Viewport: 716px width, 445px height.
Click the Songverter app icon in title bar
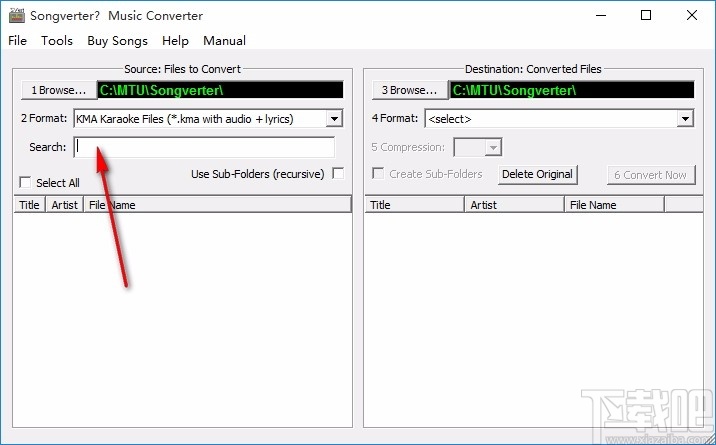coord(17,15)
